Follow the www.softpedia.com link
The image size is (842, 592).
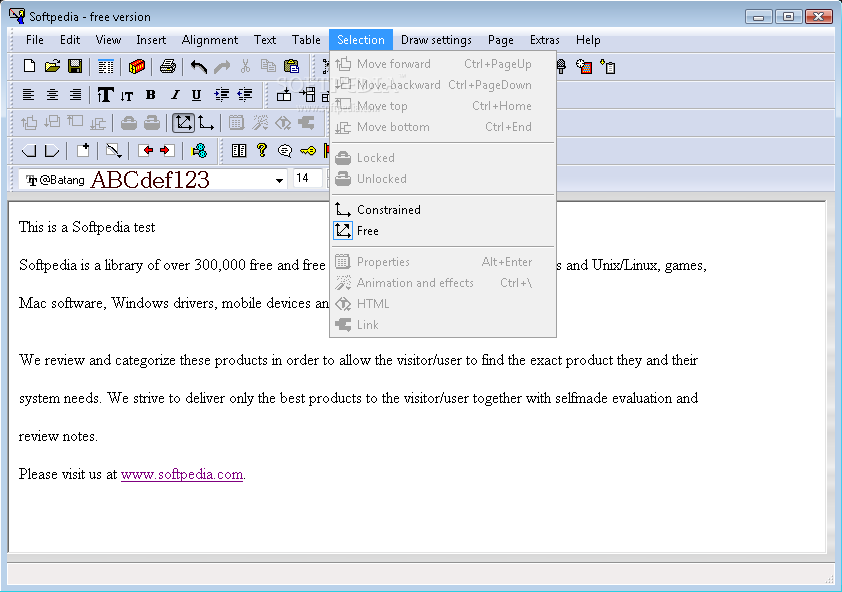pyautogui.click(x=182, y=474)
